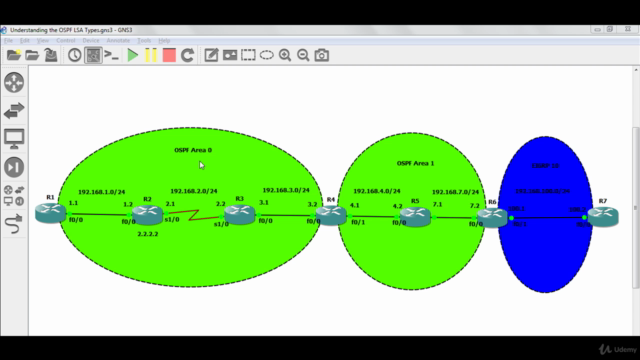Image resolution: width=640 pixels, height=360 pixels.
Task: Select router R5 in topology
Action: coord(415,216)
